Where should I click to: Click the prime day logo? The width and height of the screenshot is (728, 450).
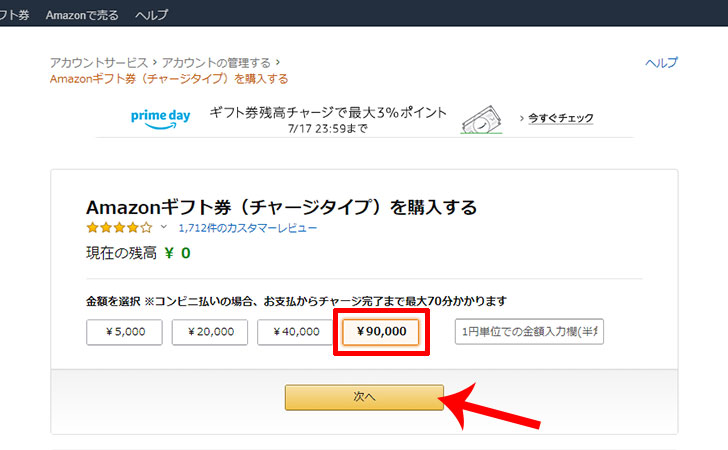tap(160, 118)
